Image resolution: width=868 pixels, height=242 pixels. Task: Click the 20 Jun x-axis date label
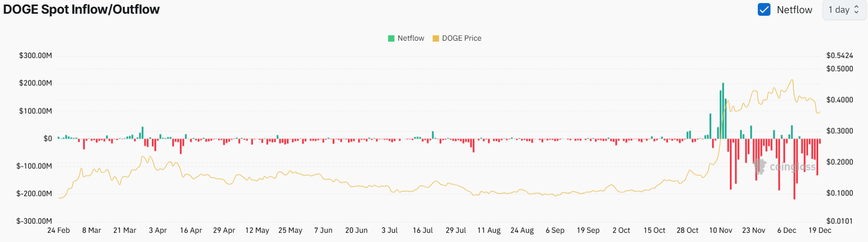tap(357, 230)
